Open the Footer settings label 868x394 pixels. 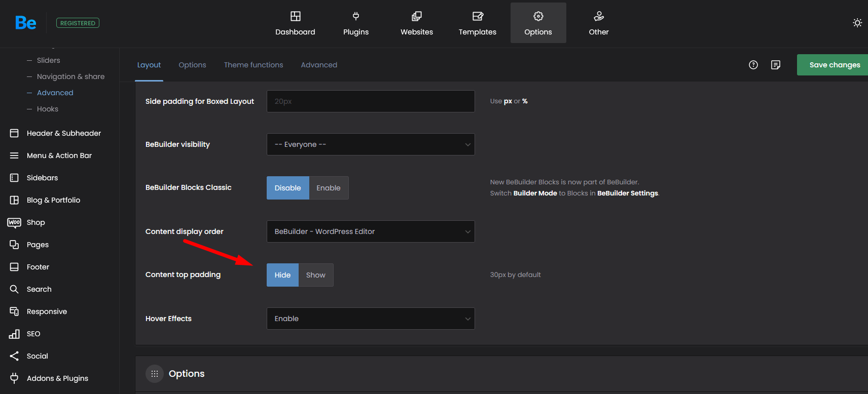38,267
